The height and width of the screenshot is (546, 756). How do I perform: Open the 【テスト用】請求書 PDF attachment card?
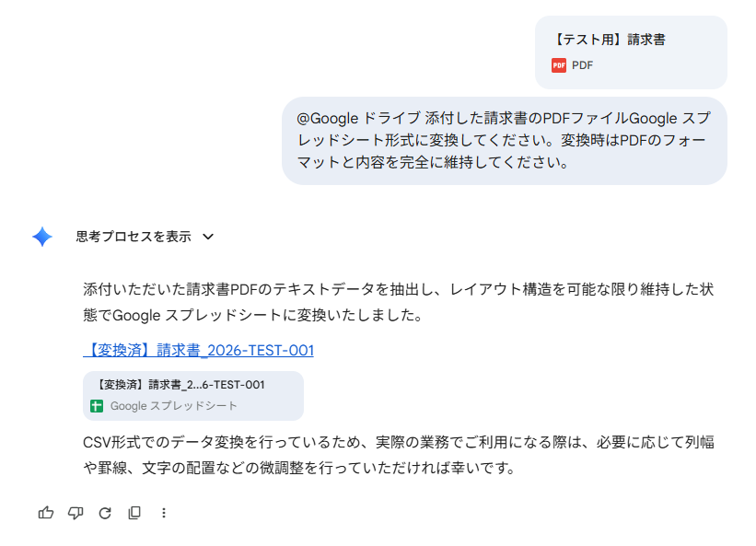tap(631, 52)
